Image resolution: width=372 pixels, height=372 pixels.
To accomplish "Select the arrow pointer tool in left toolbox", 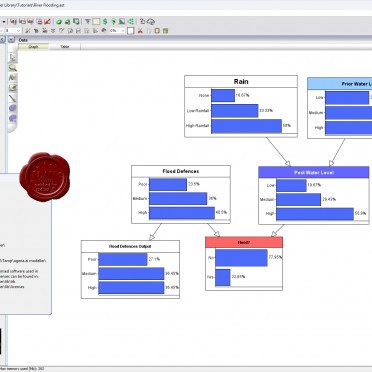I will click(13, 57).
